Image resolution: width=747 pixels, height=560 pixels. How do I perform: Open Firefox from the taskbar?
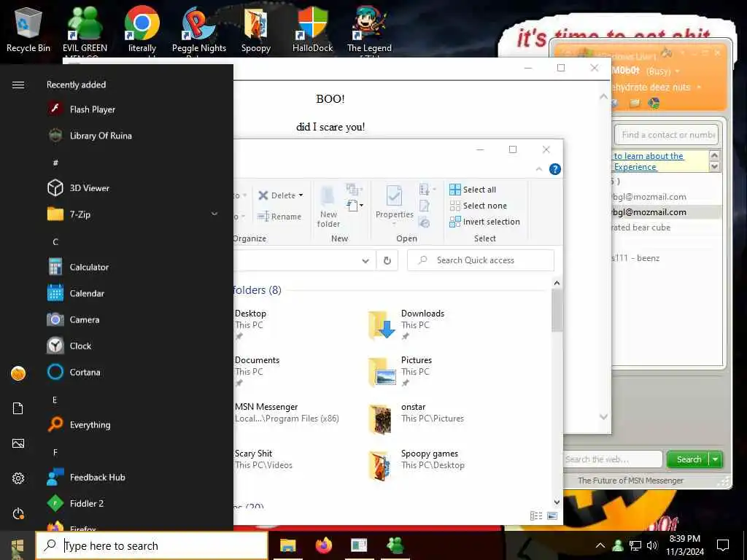pyautogui.click(x=324, y=545)
